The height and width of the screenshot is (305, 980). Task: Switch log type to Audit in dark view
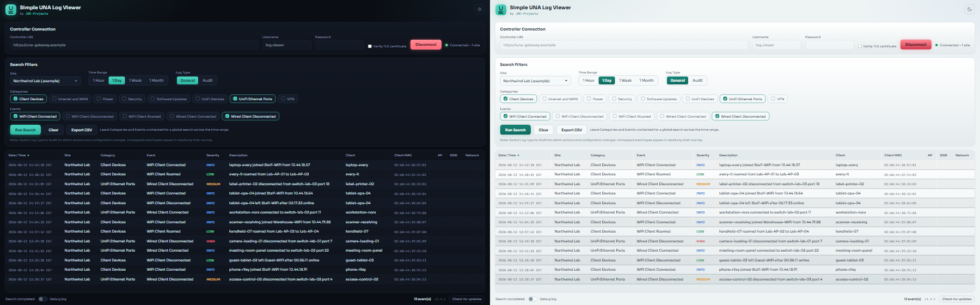(x=207, y=81)
